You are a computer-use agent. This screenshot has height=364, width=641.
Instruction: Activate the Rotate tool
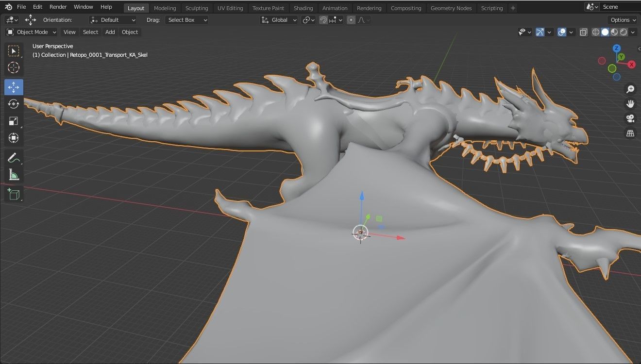coord(14,104)
